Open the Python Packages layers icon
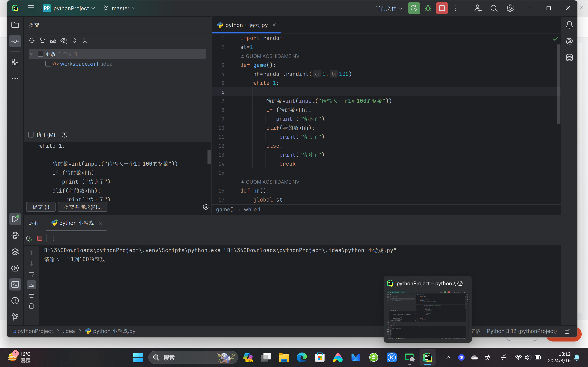The image size is (588, 367). (x=15, y=252)
